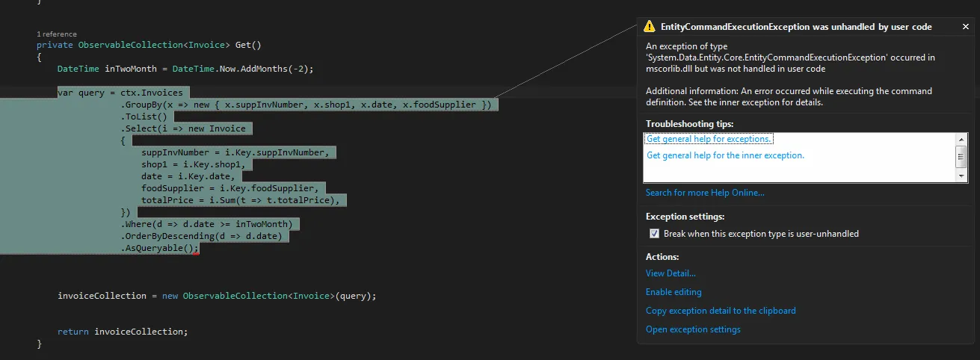Toggle 'Break when this exception type is user-unhandled' checkbox

(655, 234)
